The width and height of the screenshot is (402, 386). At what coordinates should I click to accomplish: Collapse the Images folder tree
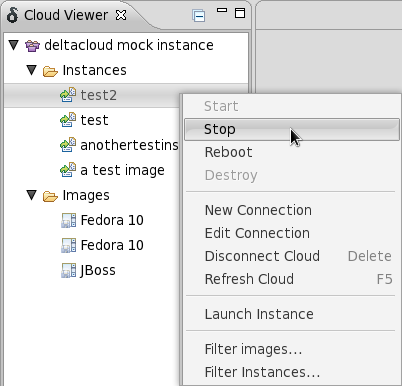pyautogui.click(x=32, y=195)
